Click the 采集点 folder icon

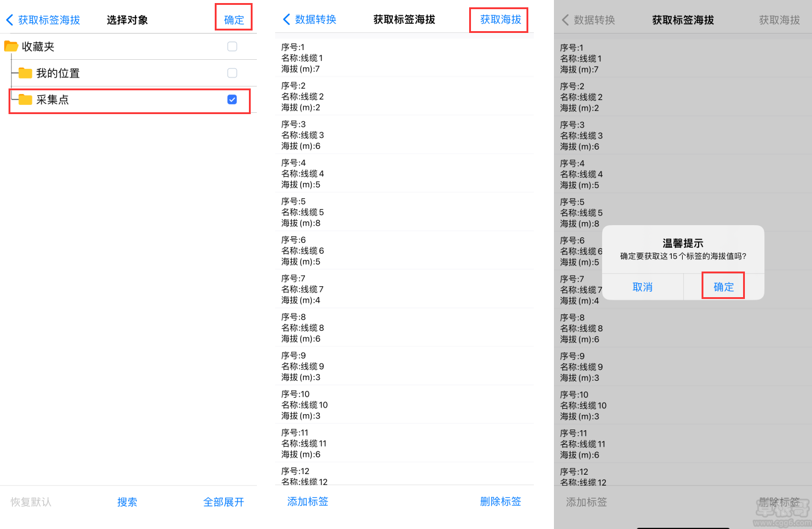[25, 99]
